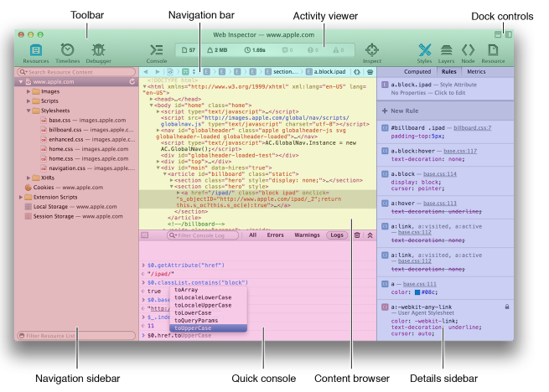
Task: Click the console log count indicator
Action: click(x=287, y=50)
